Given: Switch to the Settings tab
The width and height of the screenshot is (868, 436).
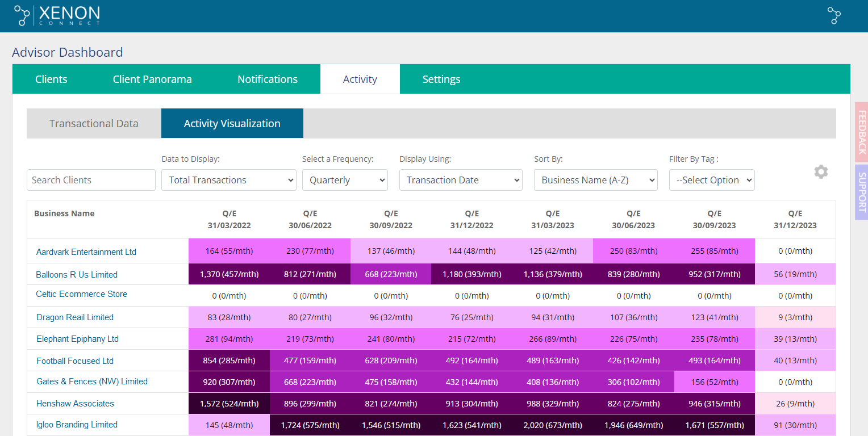Looking at the screenshot, I should (441, 79).
